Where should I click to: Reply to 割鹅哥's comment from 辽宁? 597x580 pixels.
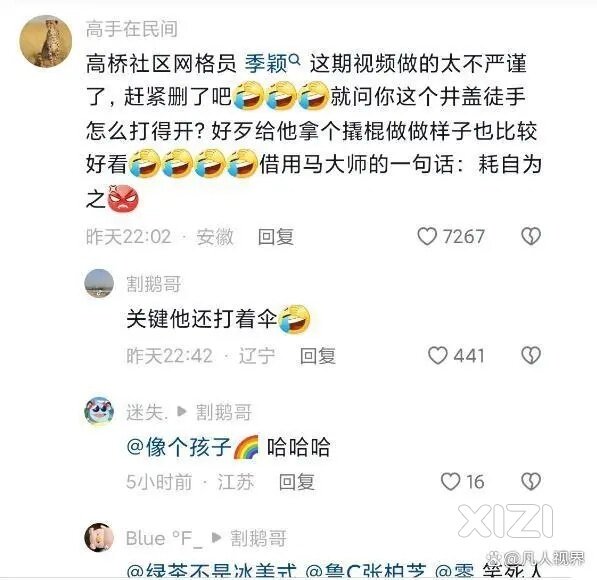pos(318,356)
